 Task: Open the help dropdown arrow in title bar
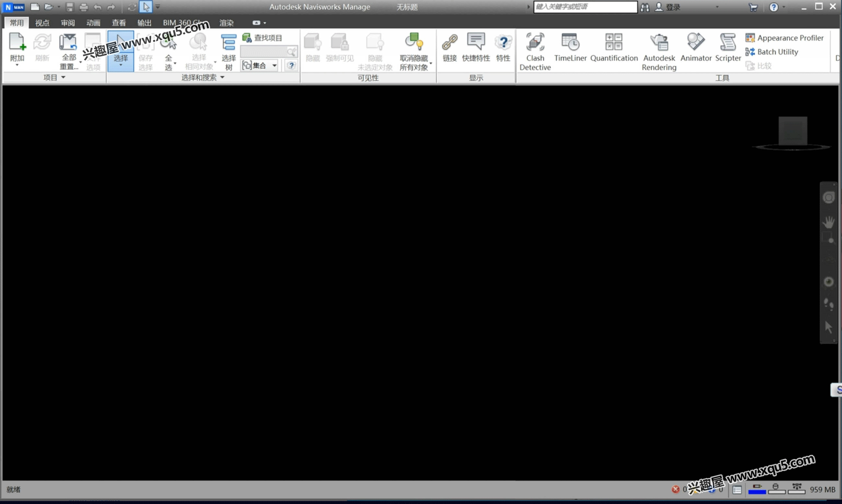pos(784,7)
